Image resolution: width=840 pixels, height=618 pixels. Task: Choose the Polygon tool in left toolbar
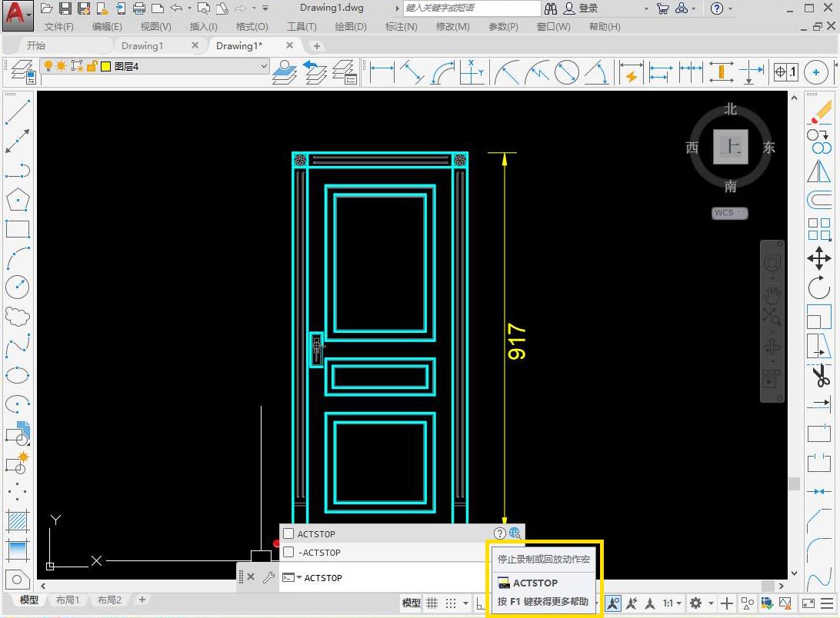click(17, 200)
